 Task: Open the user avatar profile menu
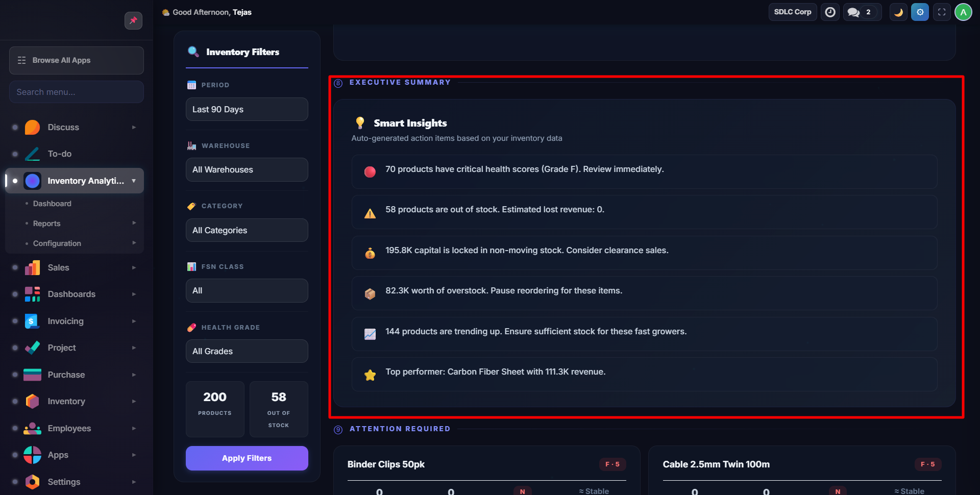(963, 12)
